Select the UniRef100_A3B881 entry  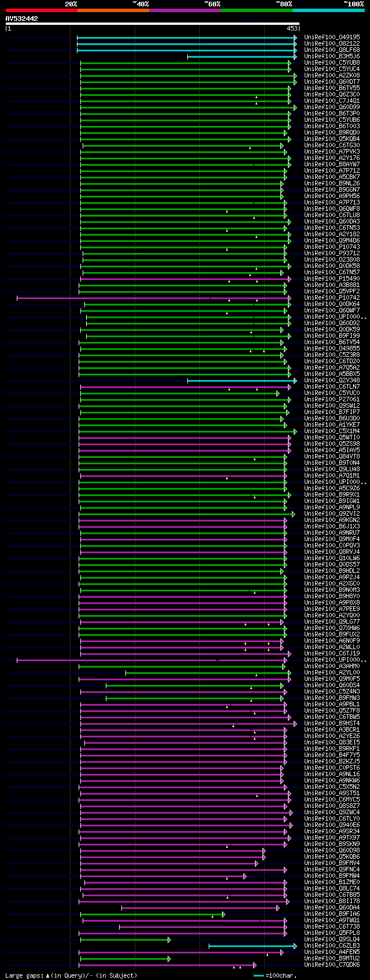(x=332, y=285)
